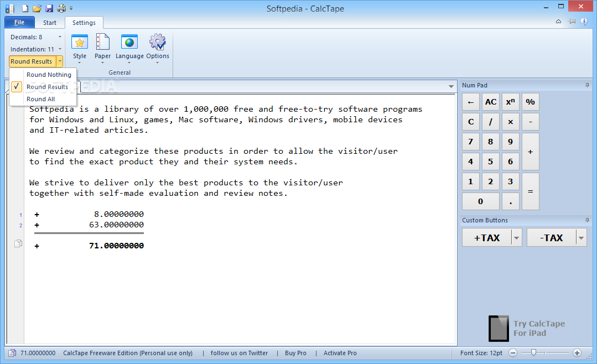Pin the Custom Buttons panel
This screenshot has height=364, width=597.
pyautogui.click(x=587, y=220)
